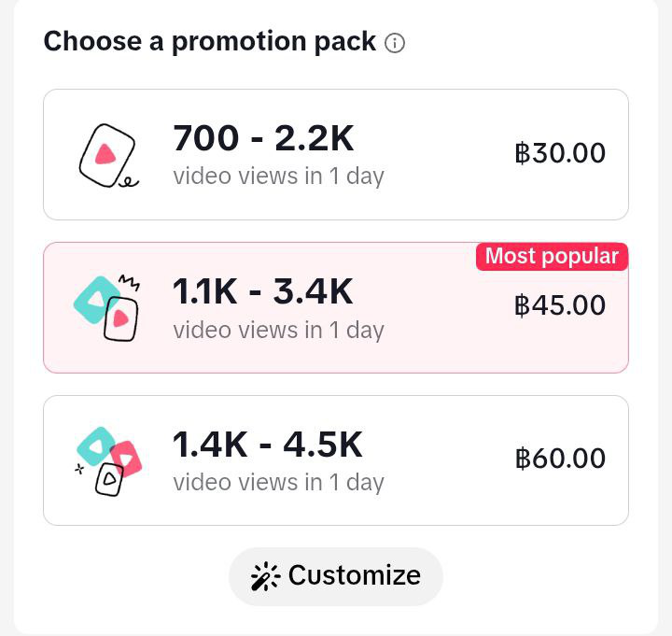Click video views in 1 day under 700 - 2.2K

(278, 176)
